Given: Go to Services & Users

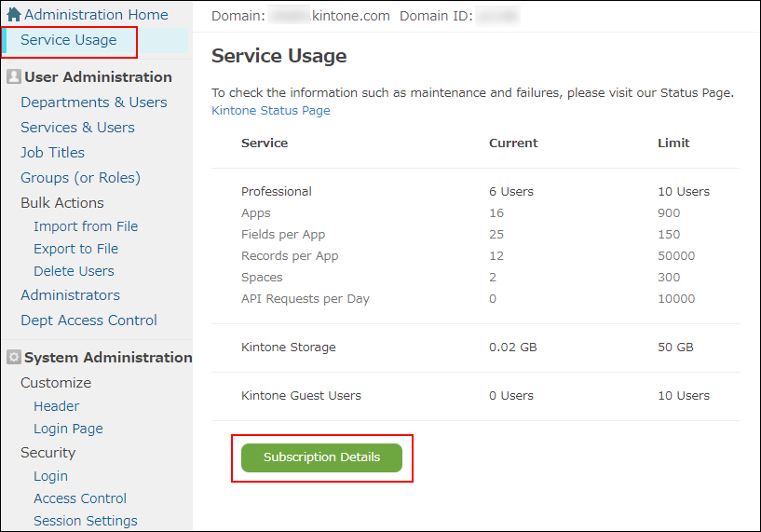Looking at the screenshot, I should tap(77, 128).
